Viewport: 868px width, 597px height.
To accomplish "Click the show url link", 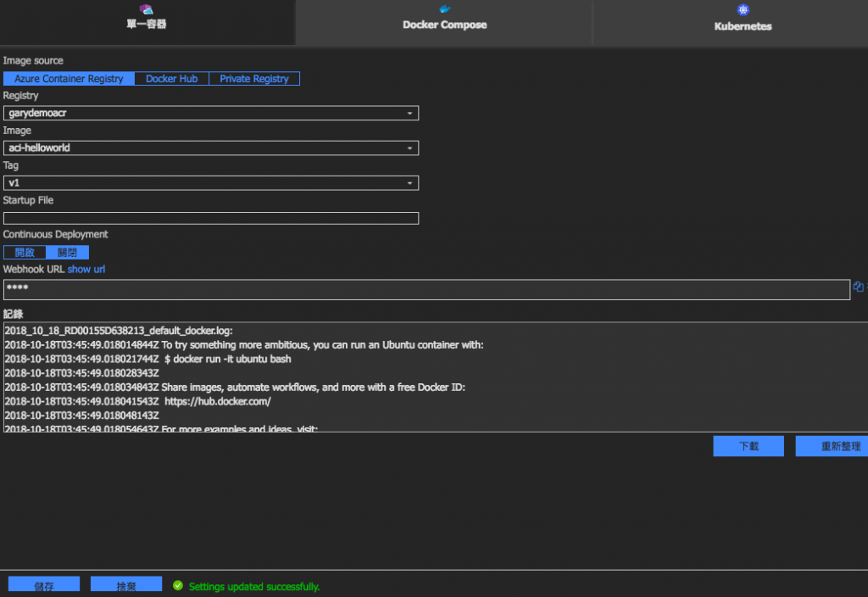I will tap(86, 269).
